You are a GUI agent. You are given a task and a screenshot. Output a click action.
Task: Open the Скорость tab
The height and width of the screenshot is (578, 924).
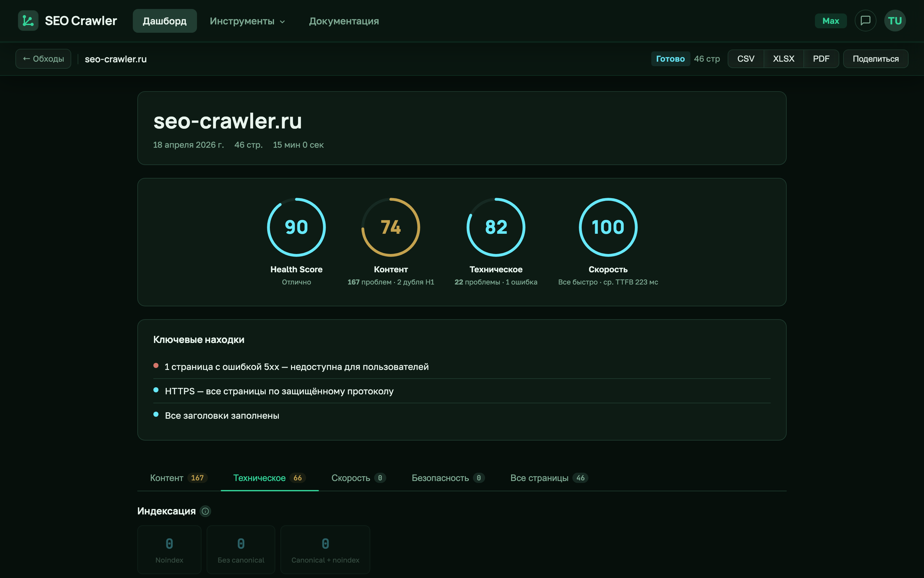(x=358, y=478)
